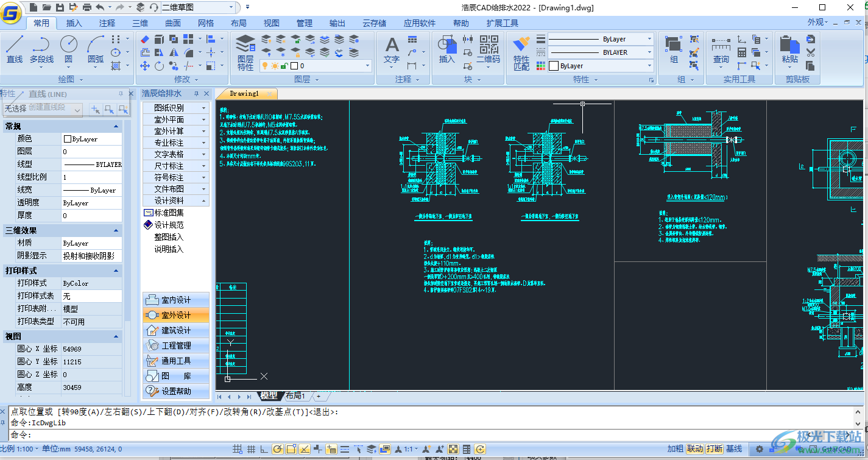Click the Undo arrow icon

pos(100,7)
